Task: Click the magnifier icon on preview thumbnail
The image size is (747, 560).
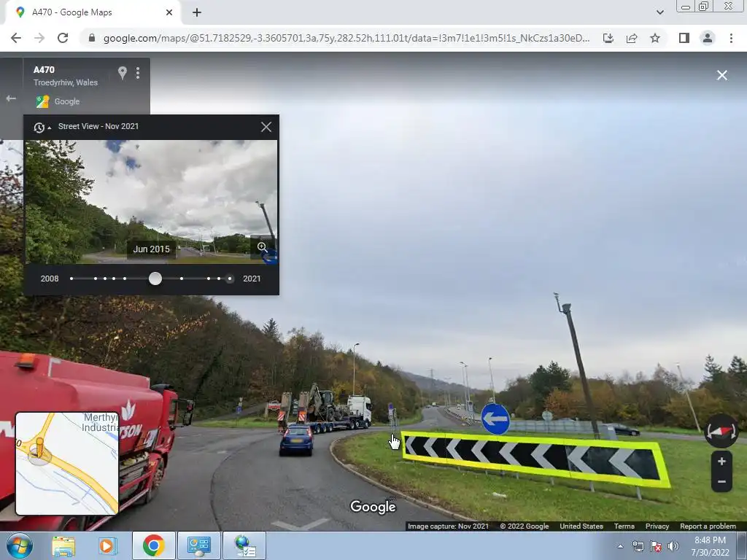Action: [262, 246]
